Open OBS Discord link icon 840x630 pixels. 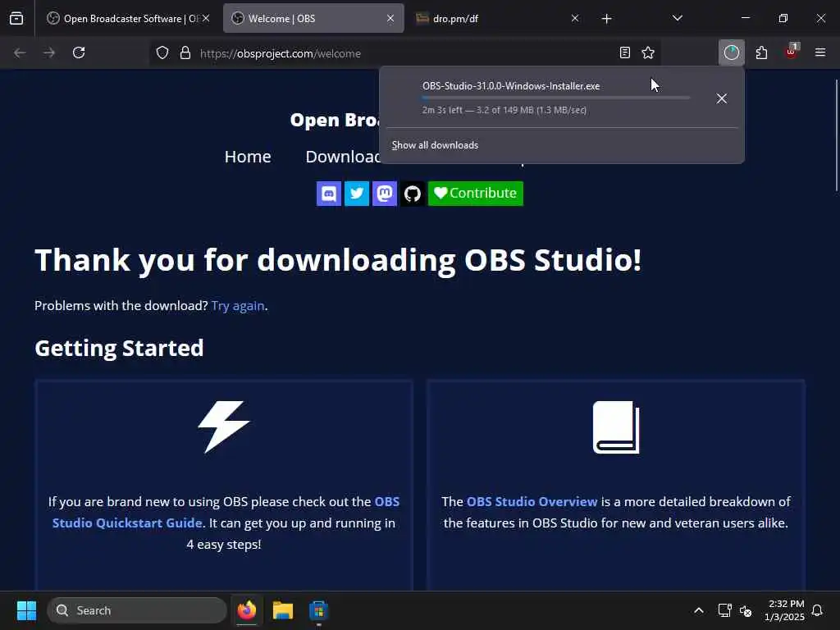[329, 194]
